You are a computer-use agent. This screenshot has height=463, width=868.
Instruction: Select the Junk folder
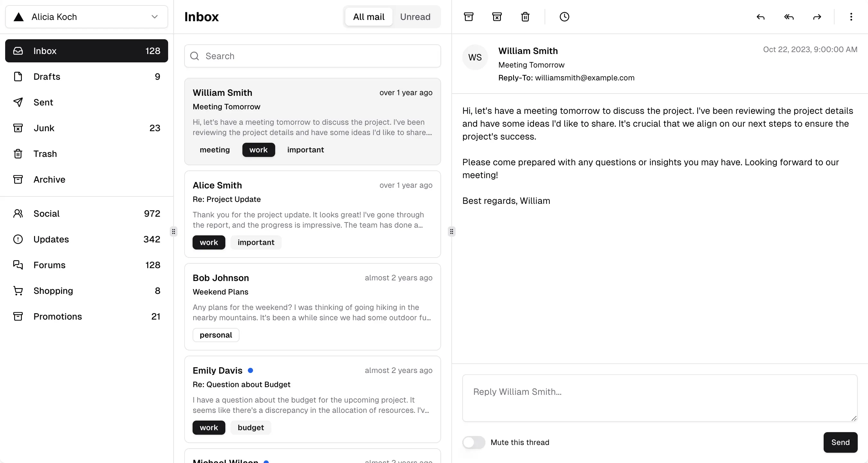pyautogui.click(x=44, y=128)
